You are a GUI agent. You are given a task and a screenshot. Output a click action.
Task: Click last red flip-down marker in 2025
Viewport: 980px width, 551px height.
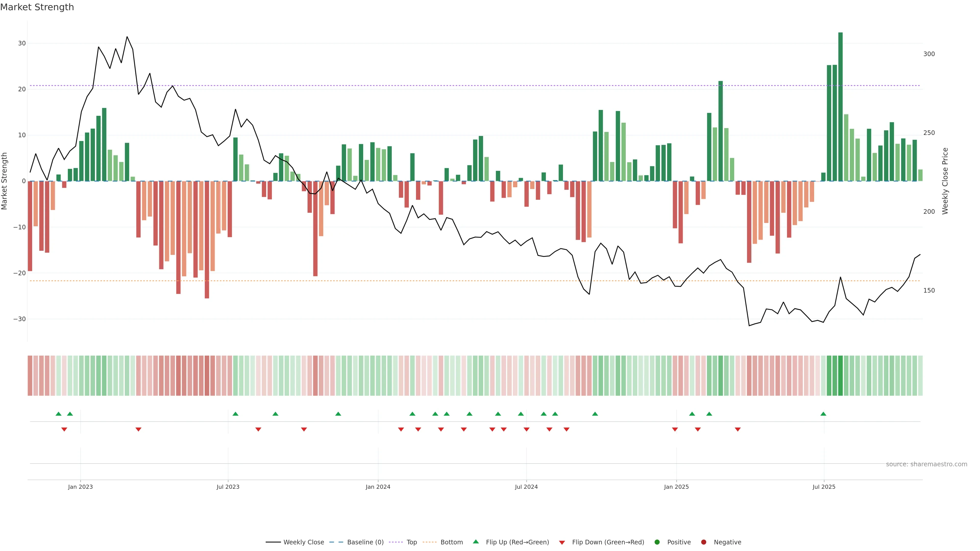point(738,429)
